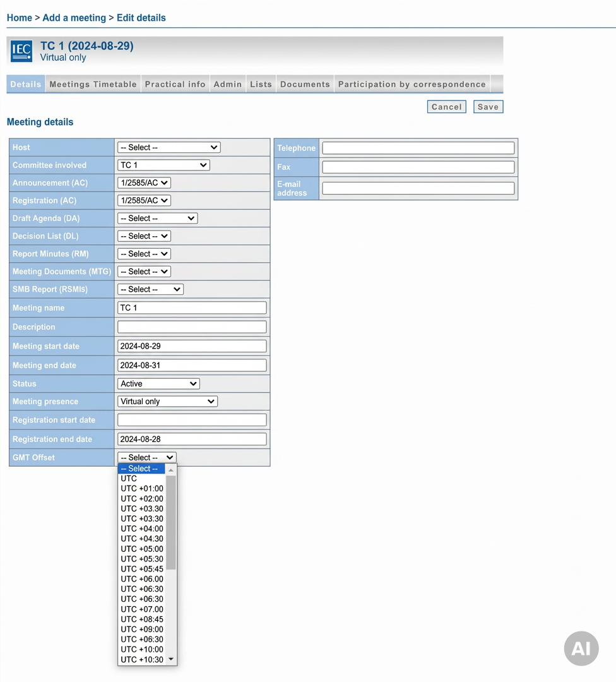Screen dimensions: 616x682
Task: Click the Description text field
Action: point(192,327)
